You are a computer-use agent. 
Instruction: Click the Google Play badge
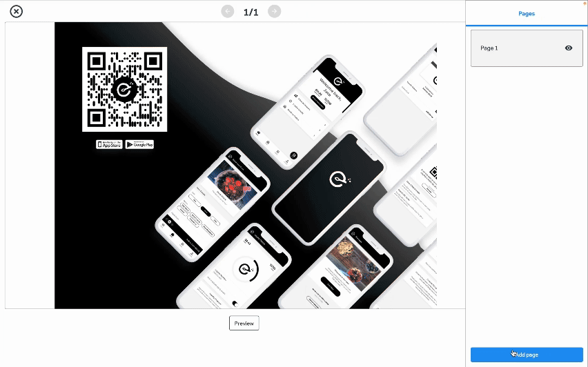[139, 144]
